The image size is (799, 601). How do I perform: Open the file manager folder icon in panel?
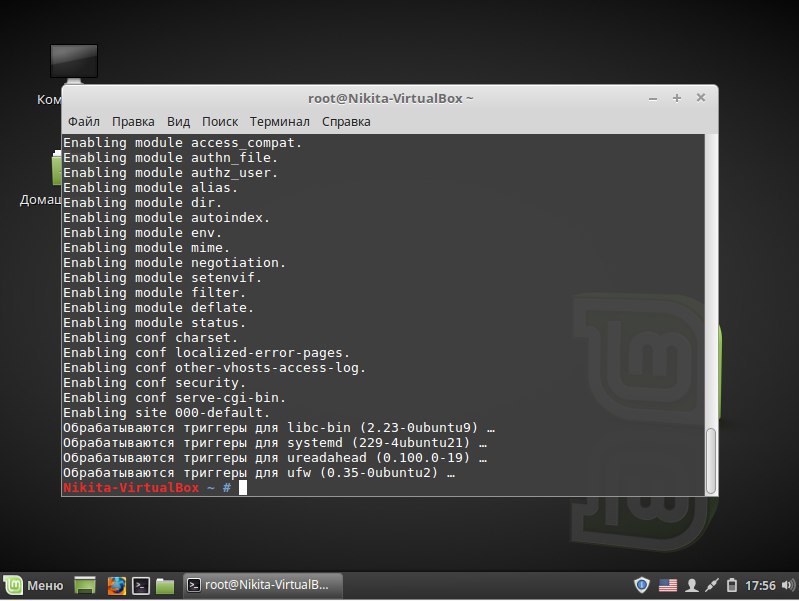point(165,586)
